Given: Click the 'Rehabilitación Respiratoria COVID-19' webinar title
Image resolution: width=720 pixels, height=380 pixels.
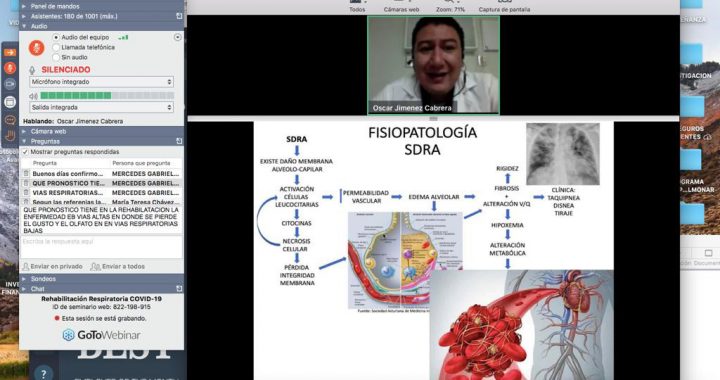Looking at the screenshot, I should coord(101,298).
